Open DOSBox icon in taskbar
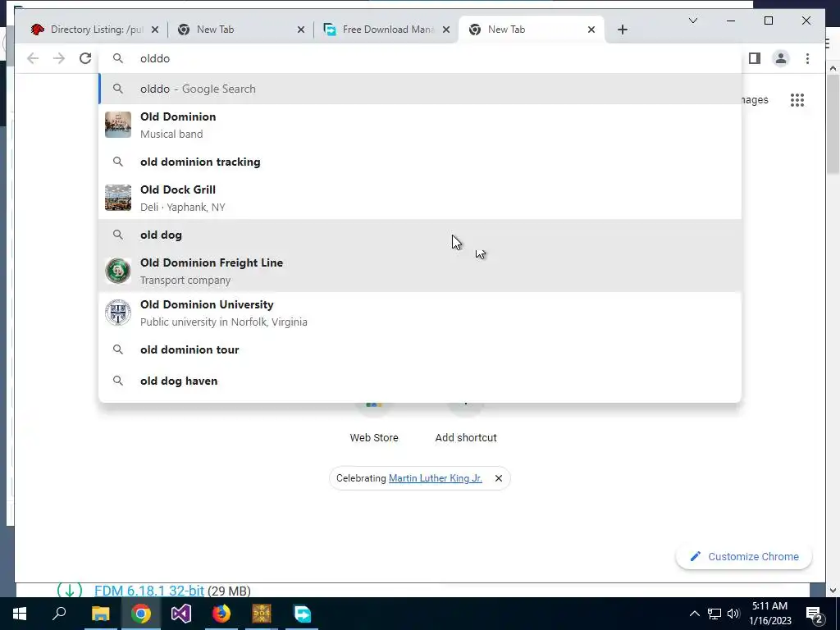 pyautogui.click(x=262, y=614)
